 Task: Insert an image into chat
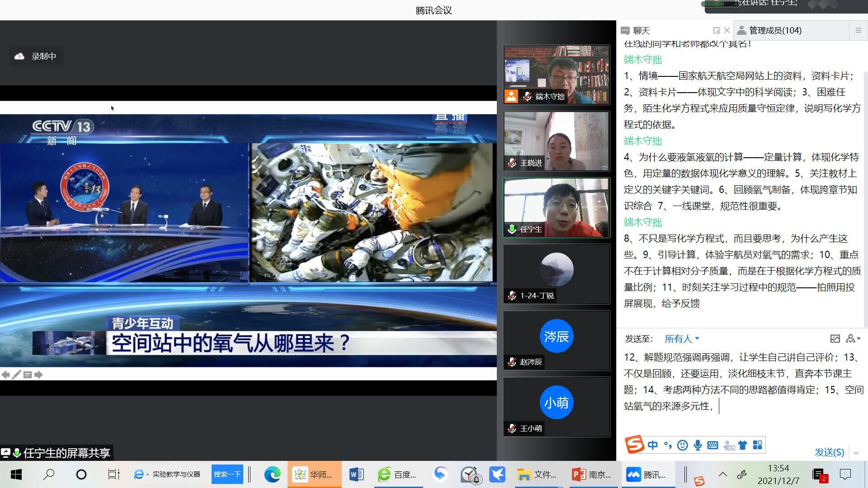pyautogui.click(x=835, y=338)
